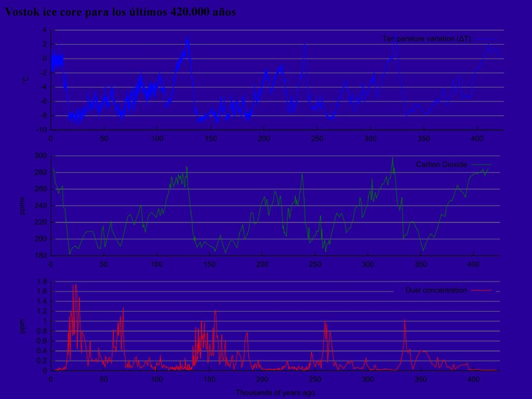Click the '240' tick on the ppmv axis
Screen dimensions: 532x399
41,206
